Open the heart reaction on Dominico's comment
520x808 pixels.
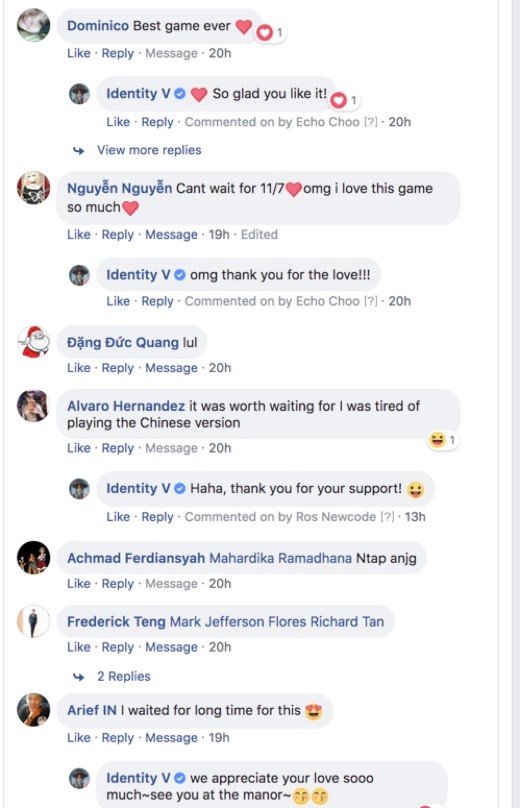click(x=271, y=33)
